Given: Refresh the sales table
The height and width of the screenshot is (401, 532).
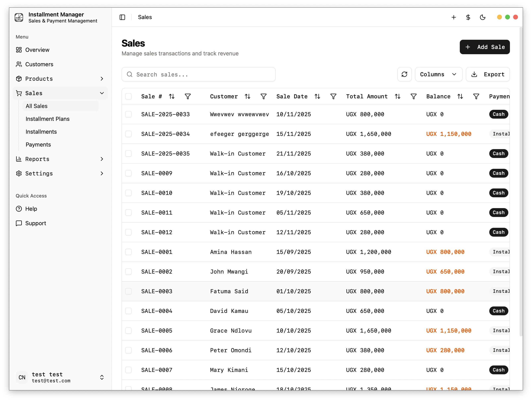Looking at the screenshot, I should (405, 74).
